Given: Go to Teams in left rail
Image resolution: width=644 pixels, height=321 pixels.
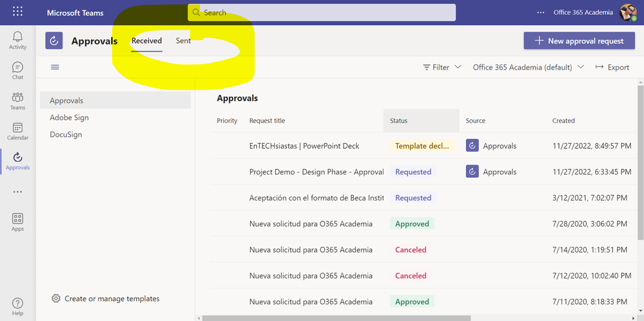Looking at the screenshot, I should tap(17, 101).
